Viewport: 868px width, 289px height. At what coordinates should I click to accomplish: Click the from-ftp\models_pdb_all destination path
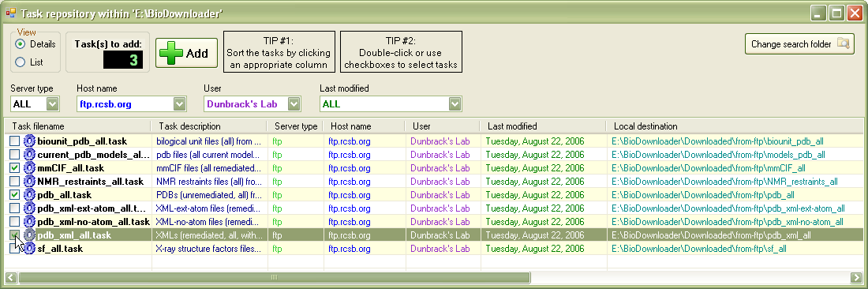(719, 155)
